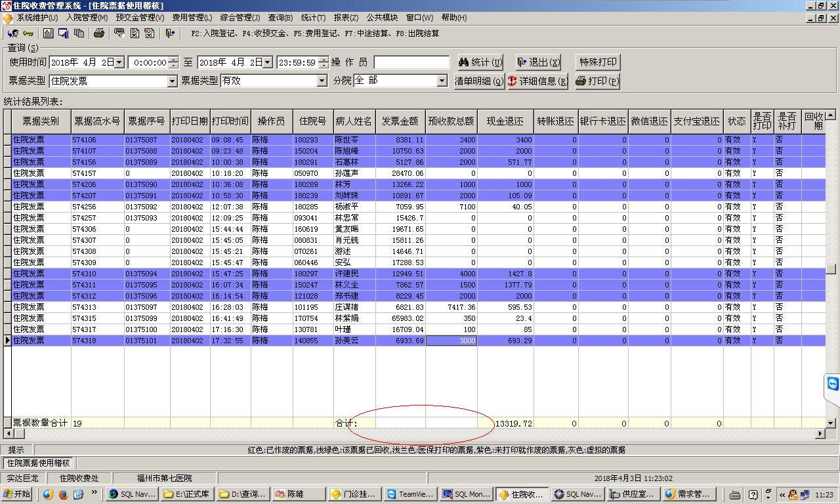Switch to the 陈雄 taskbar window
840x504 pixels.
[x=299, y=494]
